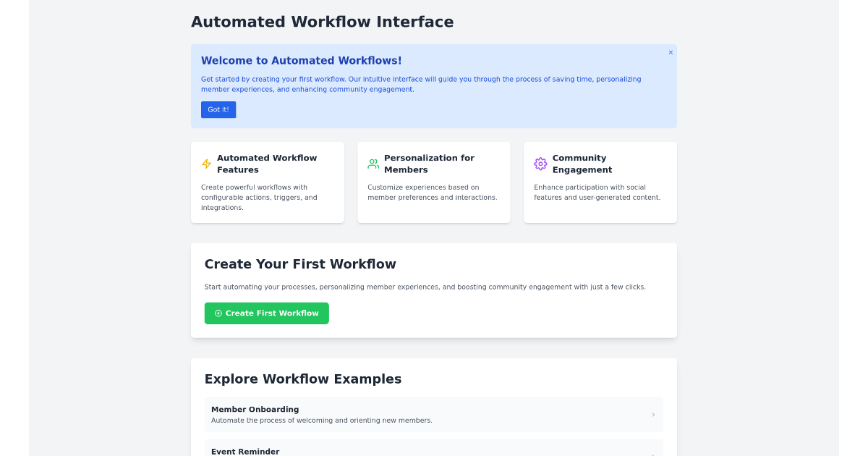Open the Community Engagement card
The image size is (868, 456).
coord(600,182)
